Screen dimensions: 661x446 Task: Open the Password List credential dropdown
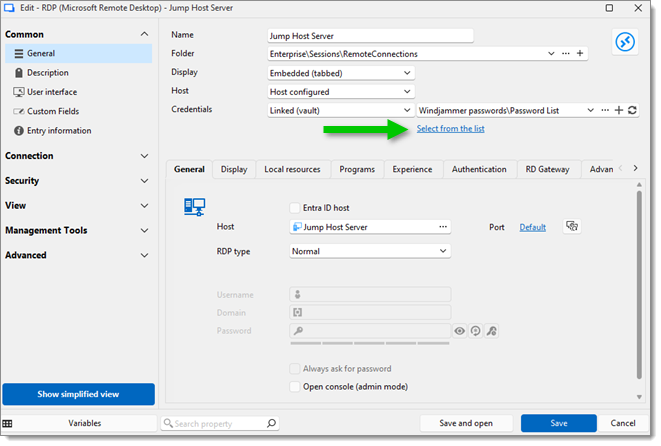click(x=591, y=110)
